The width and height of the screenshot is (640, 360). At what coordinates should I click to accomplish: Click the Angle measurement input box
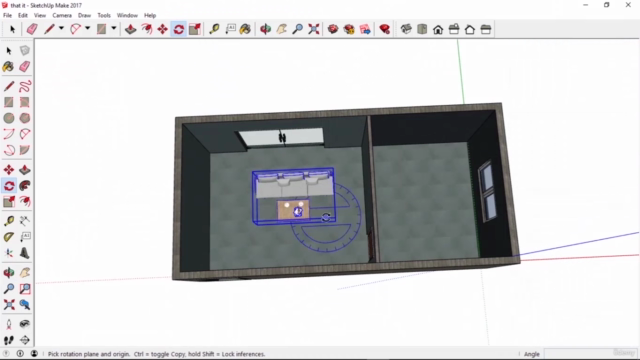(590, 353)
